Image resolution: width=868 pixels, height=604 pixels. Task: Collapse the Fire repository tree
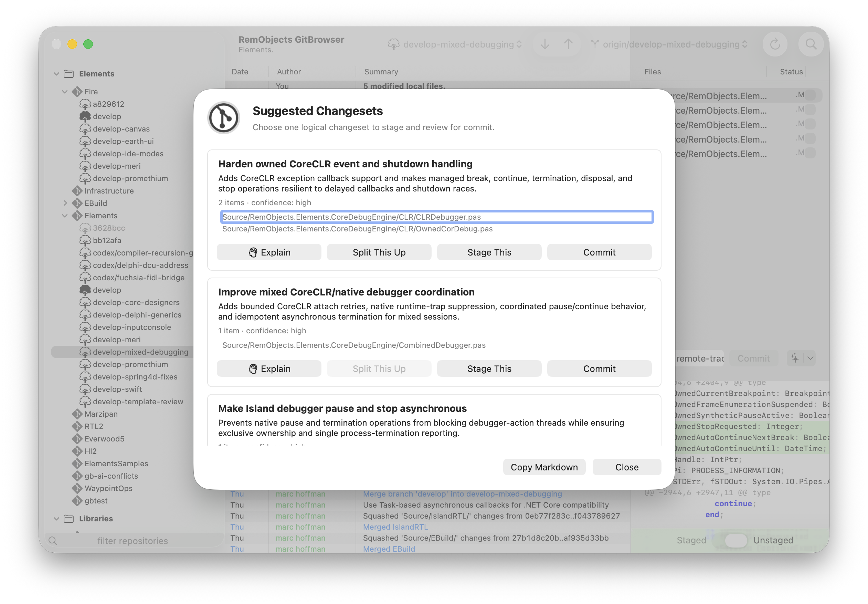(x=65, y=92)
